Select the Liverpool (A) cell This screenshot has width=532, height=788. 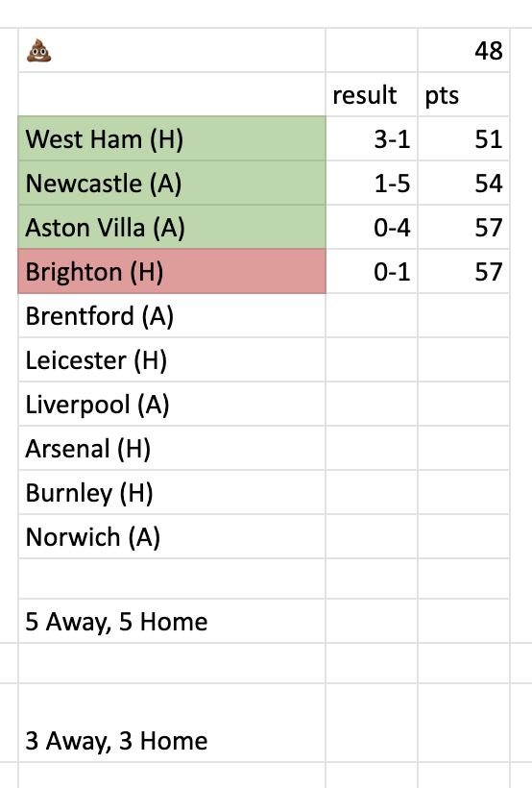[x=172, y=404]
